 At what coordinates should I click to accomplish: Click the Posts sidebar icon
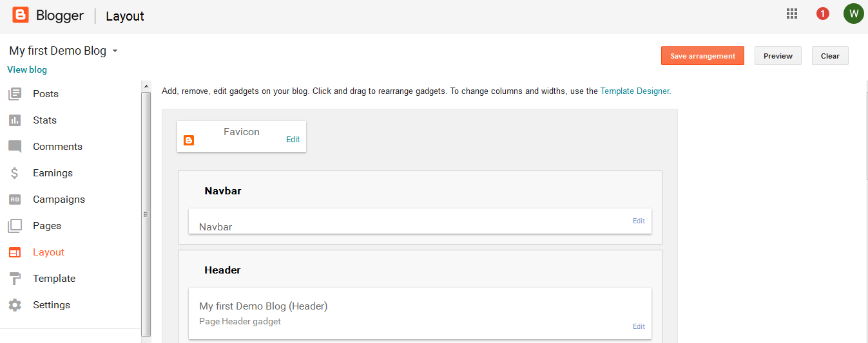(x=15, y=94)
